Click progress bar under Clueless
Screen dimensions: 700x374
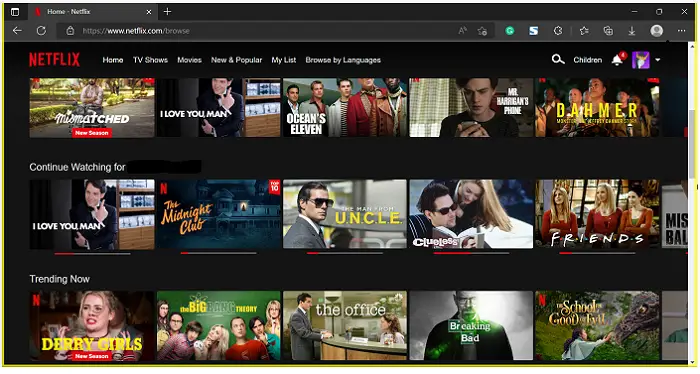[471, 253]
